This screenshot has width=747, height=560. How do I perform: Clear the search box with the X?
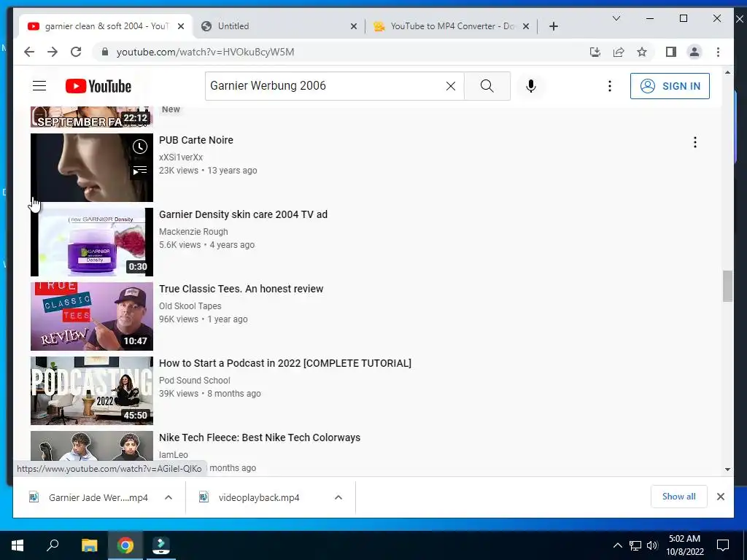point(451,86)
